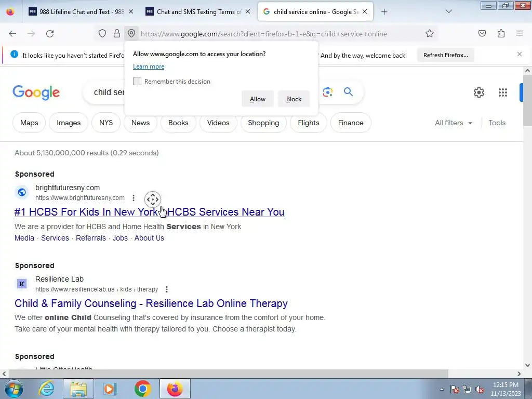Expand the list all tabs chevron
532x399 pixels.
[448, 11]
